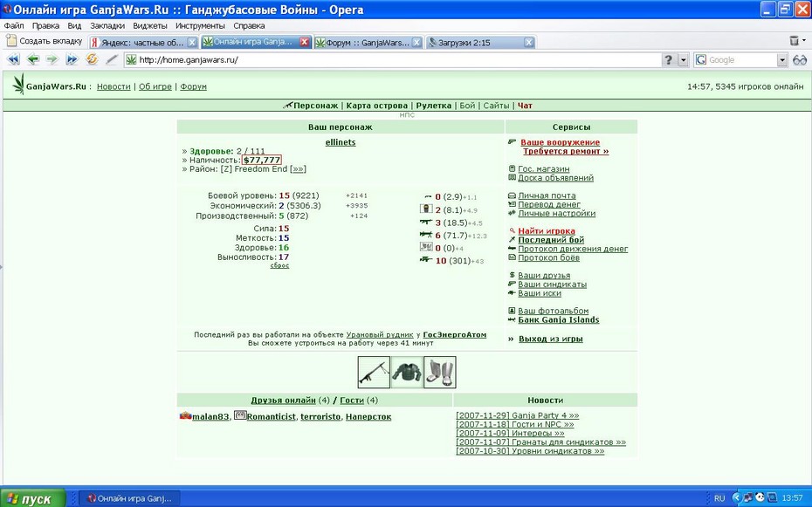Click the equipped rifle thumbnail
The width and height of the screenshot is (812, 507).
click(x=374, y=372)
